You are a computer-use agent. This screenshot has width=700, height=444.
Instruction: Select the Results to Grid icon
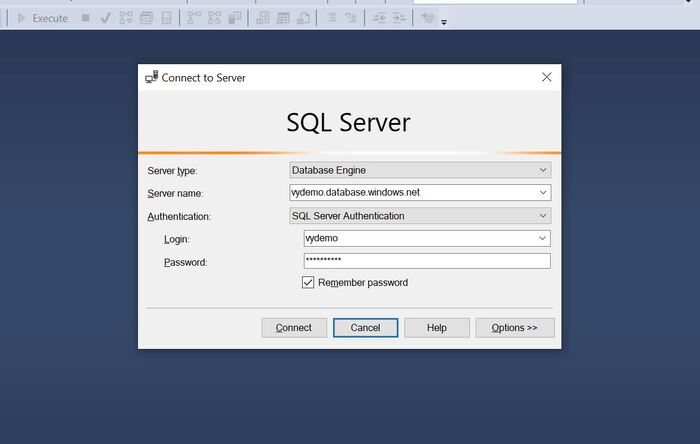point(283,18)
